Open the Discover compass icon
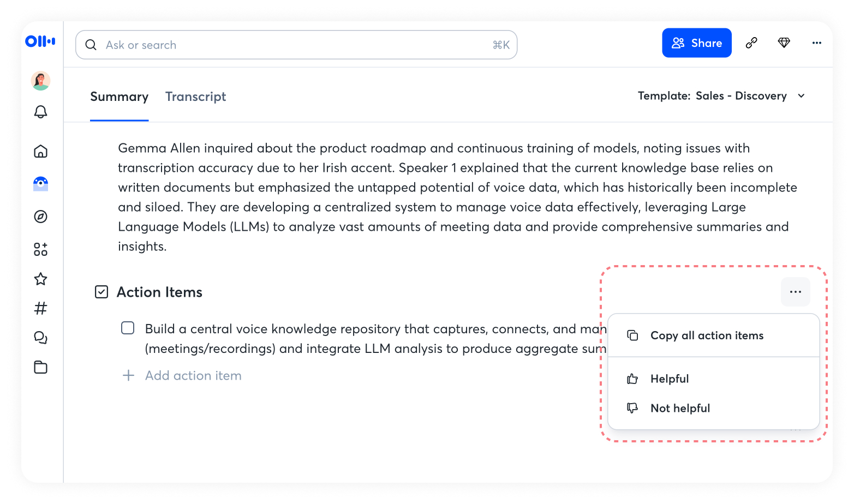Screen dimensions: 854x504 point(40,217)
